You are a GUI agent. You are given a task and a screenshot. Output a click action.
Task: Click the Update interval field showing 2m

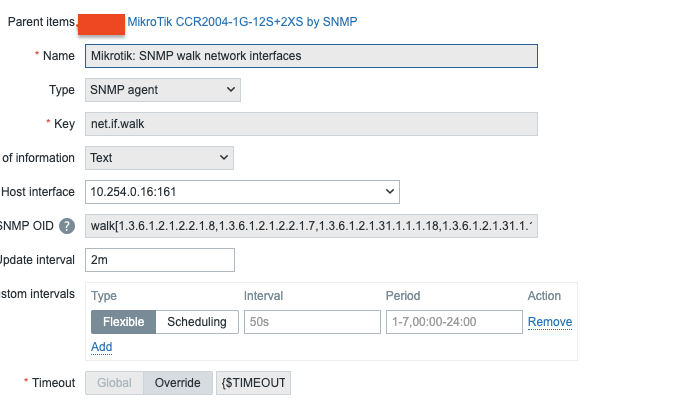[159, 260]
